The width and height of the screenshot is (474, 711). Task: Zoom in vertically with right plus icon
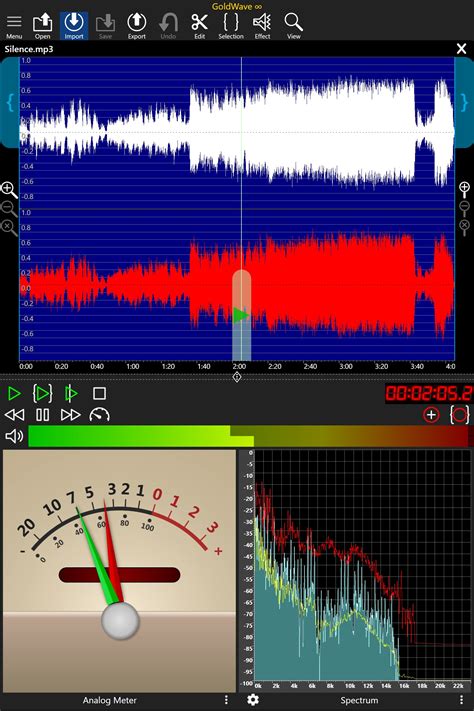464,189
